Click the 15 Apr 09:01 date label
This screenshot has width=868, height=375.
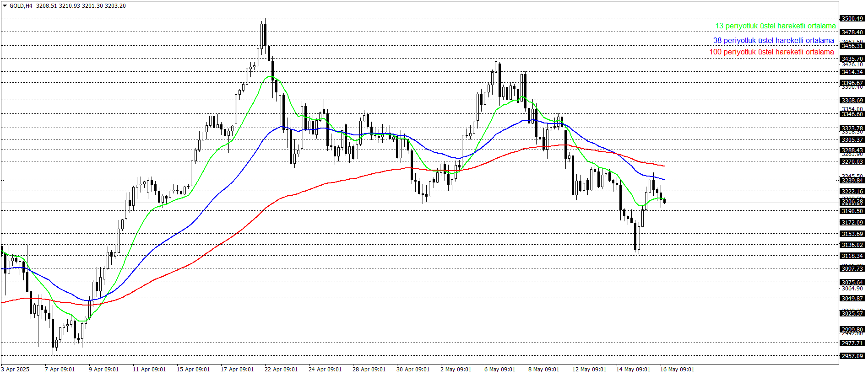[193, 370]
